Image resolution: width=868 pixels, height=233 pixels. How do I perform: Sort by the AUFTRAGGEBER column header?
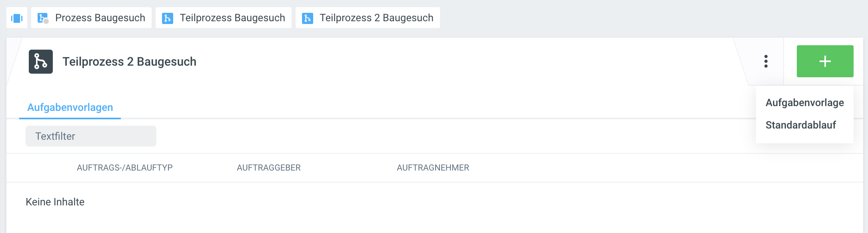(269, 168)
